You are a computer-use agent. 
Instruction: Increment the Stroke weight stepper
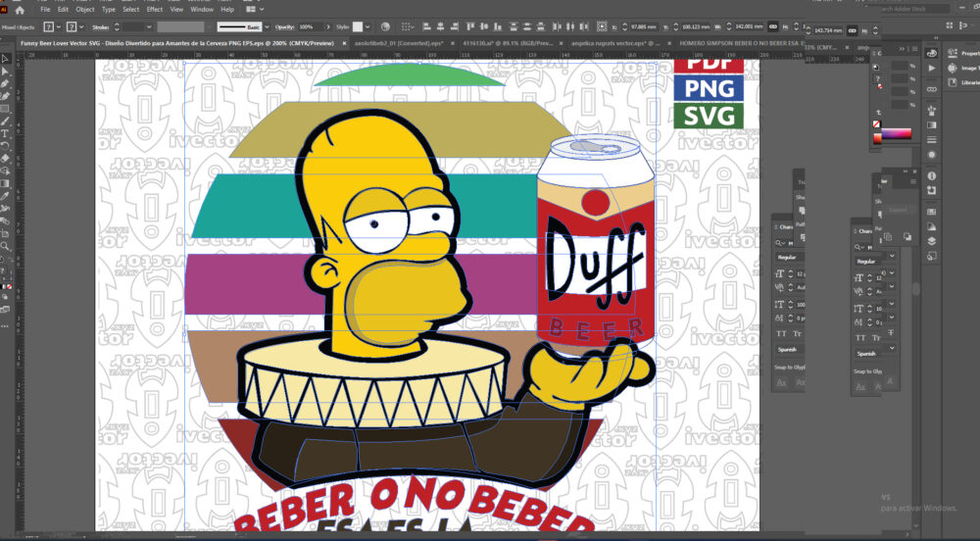117,25
